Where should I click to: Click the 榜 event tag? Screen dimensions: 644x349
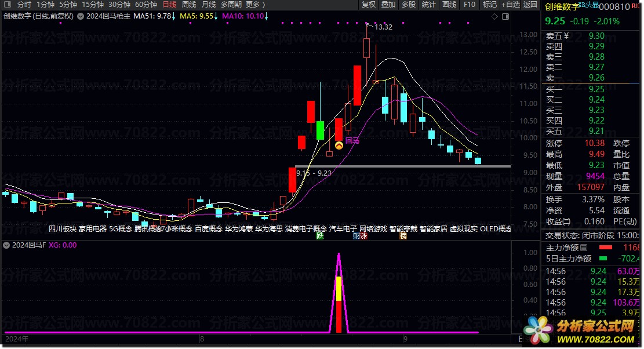[403, 236]
